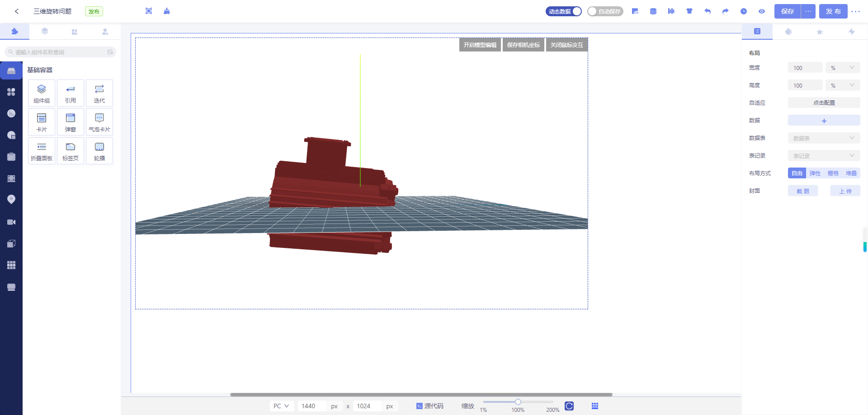This screenshot has width=868, height=415.
Task: Open the 表记录 dropdown
Action: [x=824, y=156]
